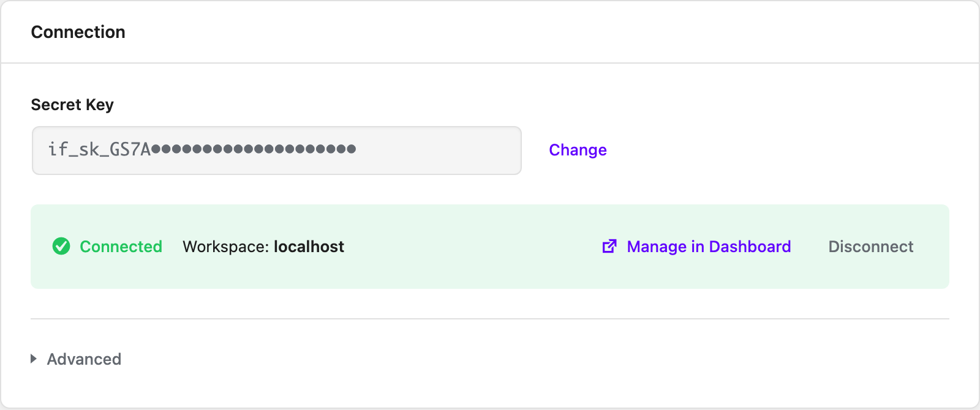Click the Change link beside the key
Image resolution: width=980 pixels, height=410 pixels.
click(578, 150)
